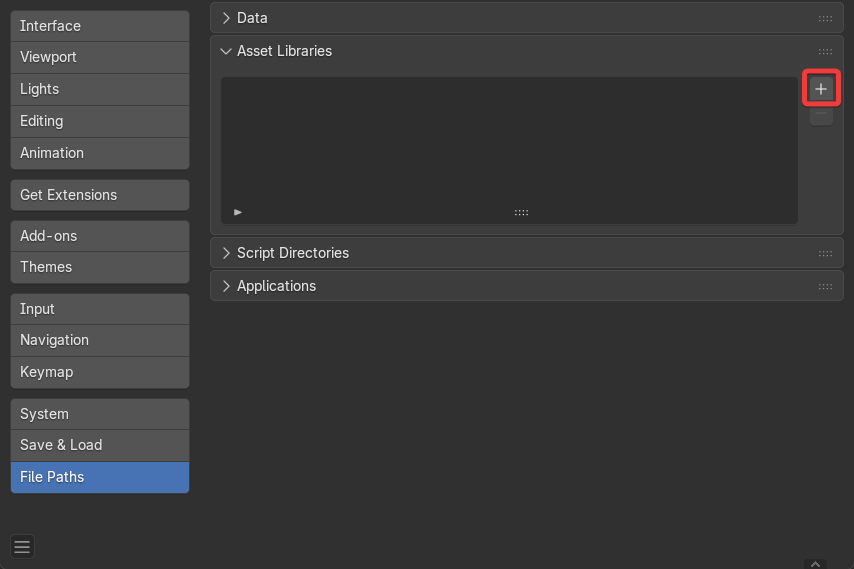Open the Add-ons preferences section
The width and height of the screenshot is (854, 569).
pos(99,236)
